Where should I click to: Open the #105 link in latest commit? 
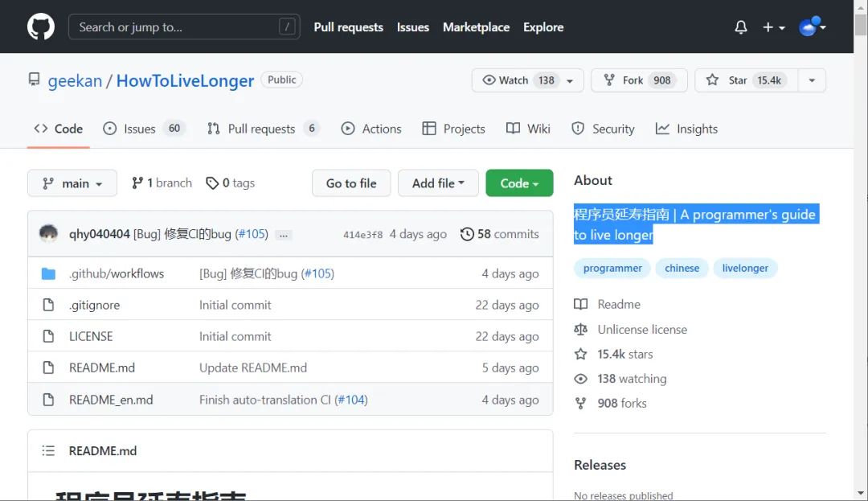click(252, 234)
